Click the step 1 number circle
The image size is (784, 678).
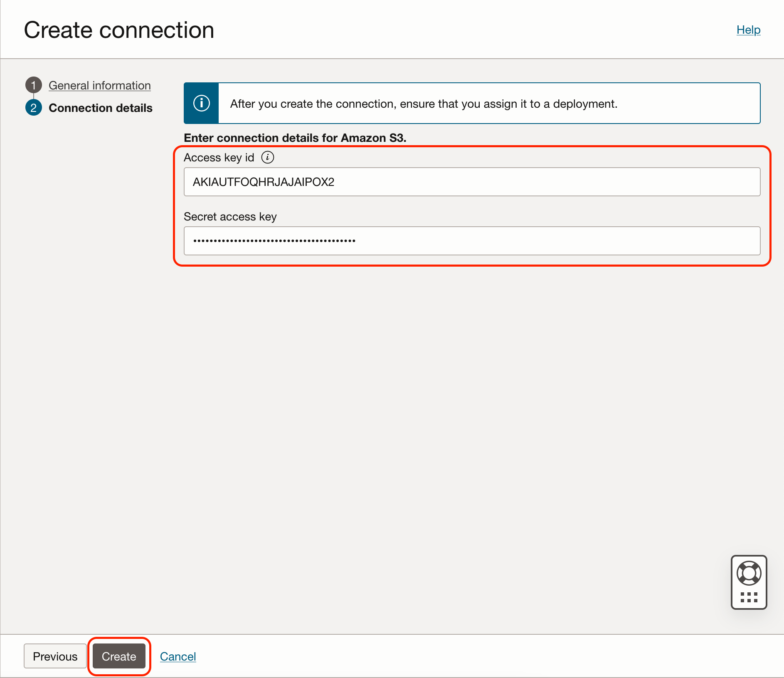(x=34, y=85)
